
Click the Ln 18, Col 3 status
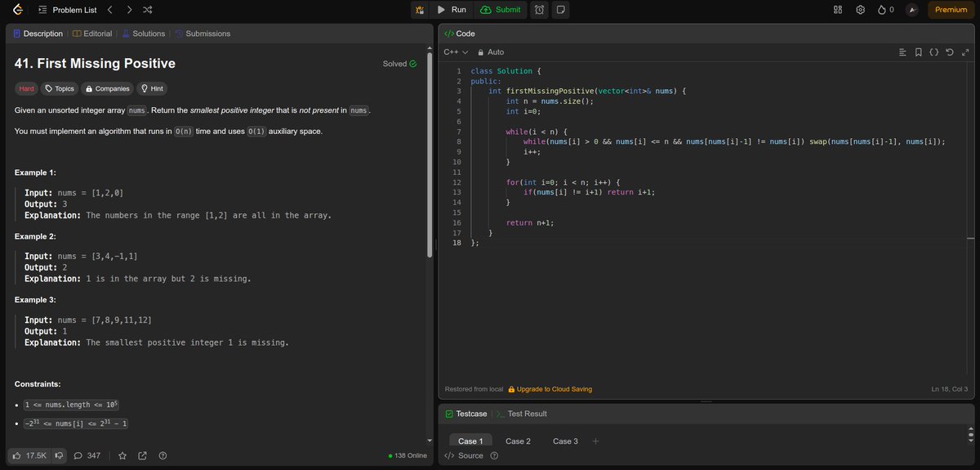[950, 389]
